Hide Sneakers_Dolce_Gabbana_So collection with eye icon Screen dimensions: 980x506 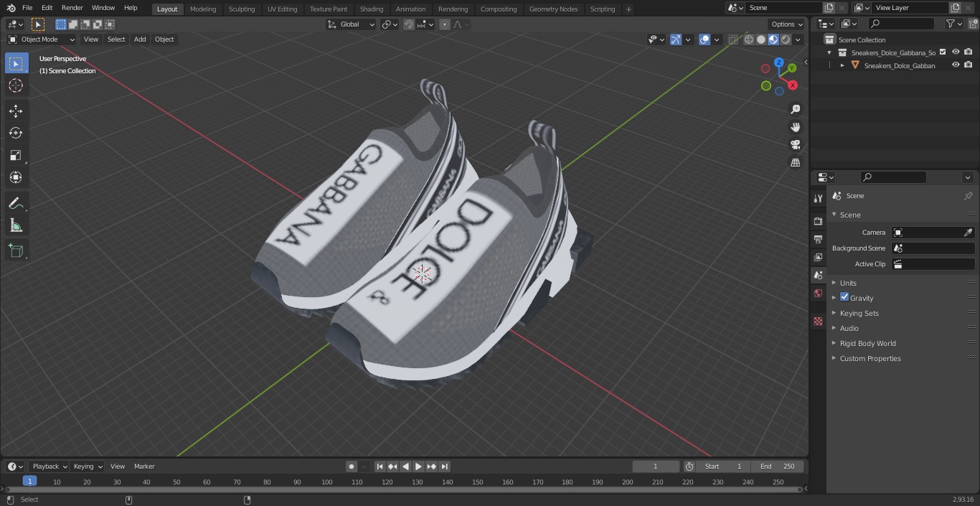pyautogui.click(x=956, y=52)
